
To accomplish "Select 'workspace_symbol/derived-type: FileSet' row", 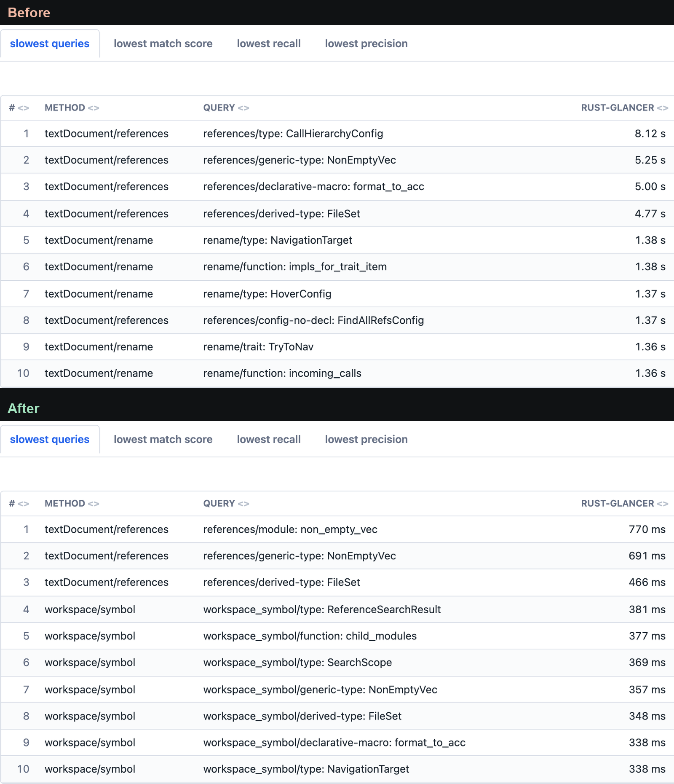I will 337,716.
